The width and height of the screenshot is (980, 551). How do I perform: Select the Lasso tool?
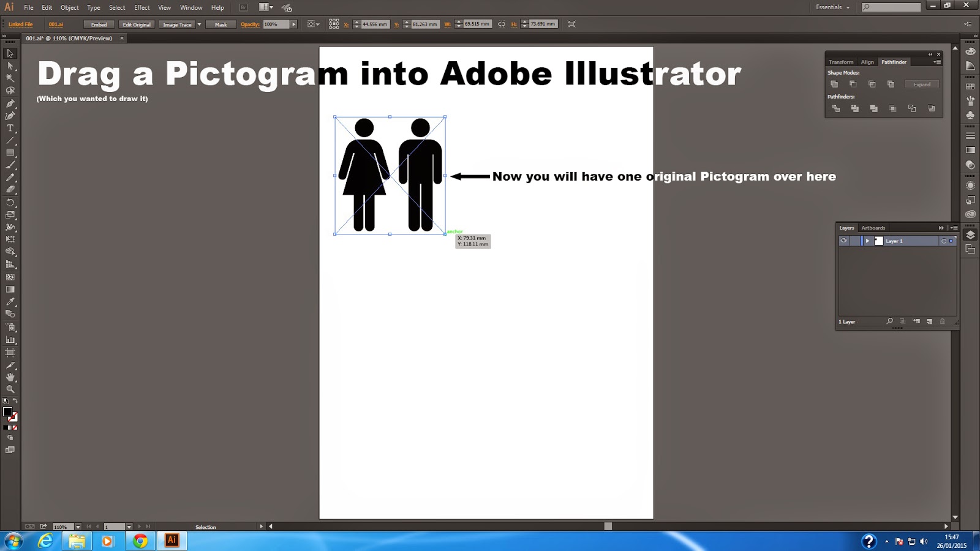(x=10, y=91)
